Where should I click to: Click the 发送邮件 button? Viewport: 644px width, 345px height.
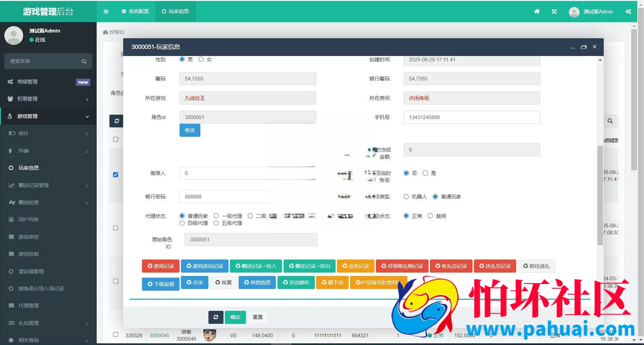coord(296,282)
